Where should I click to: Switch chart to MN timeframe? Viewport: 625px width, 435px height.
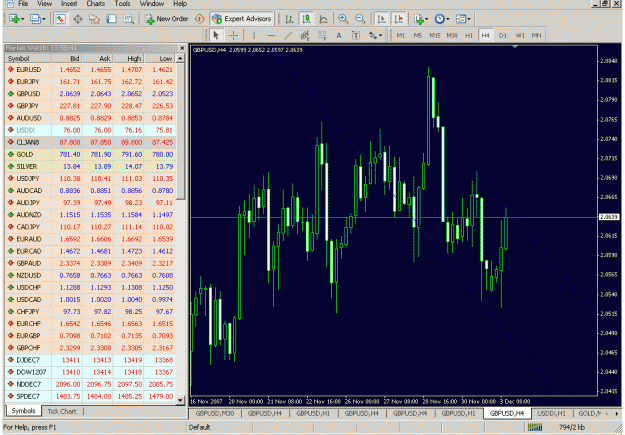(x=537, y=35)
